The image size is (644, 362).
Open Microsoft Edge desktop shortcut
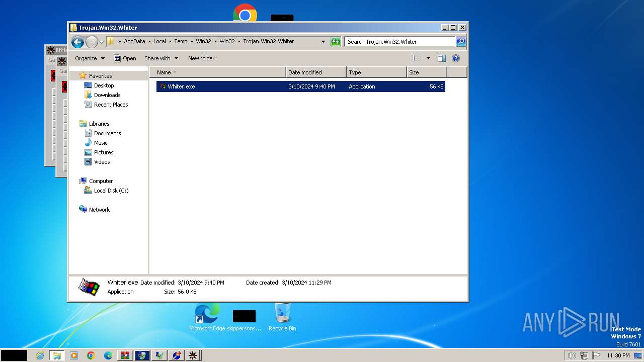(x=207, y=318)
